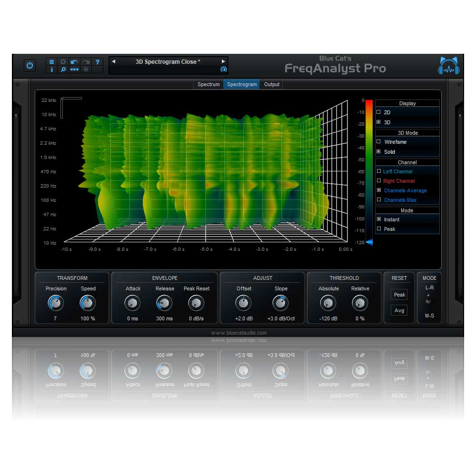The height and width of the screenshot is (476, 476).
Task: Click the redo arrow icon
Action: click(x=86, y=61)
